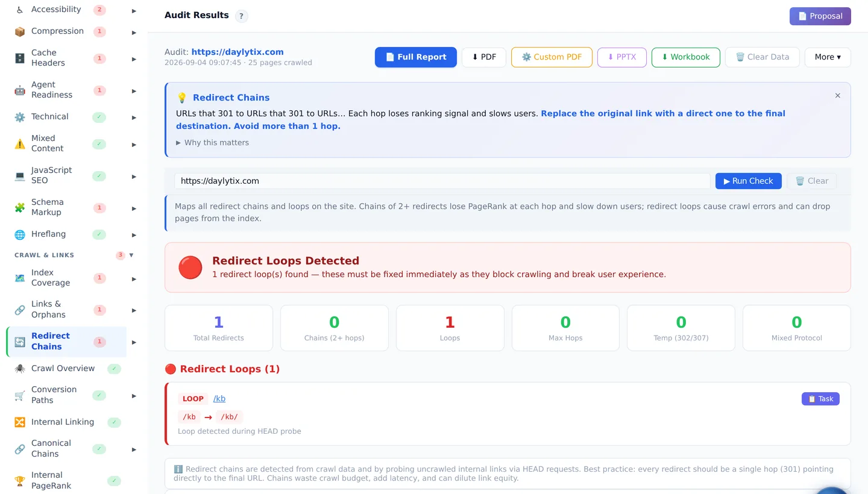Click the Agent Readiness robot icon
This screenshot has width=868, height=494.
coord(20,90)
